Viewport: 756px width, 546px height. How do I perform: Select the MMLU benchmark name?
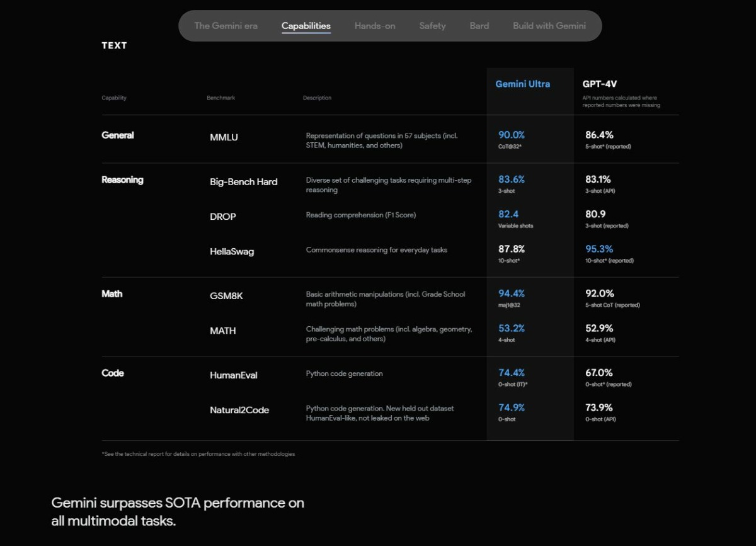tap(224, 137)
